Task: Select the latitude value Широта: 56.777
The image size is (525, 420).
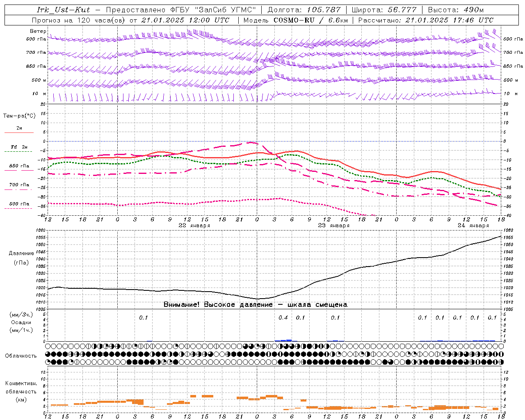Action: (384, 10)
